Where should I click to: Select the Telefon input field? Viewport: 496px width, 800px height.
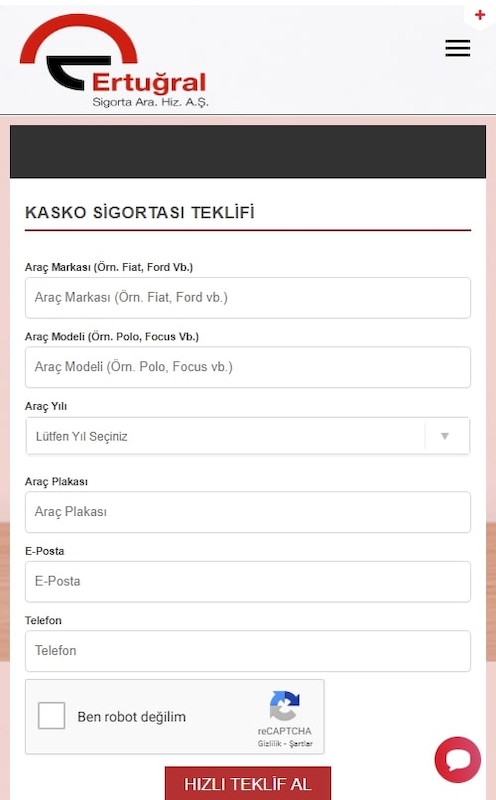[x=248, y=651]
